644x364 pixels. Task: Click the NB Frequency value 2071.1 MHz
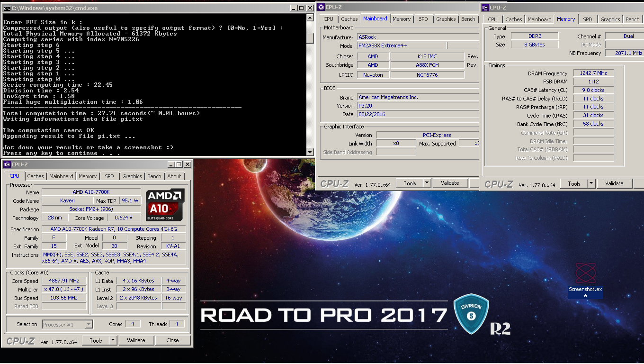[624, 53]
